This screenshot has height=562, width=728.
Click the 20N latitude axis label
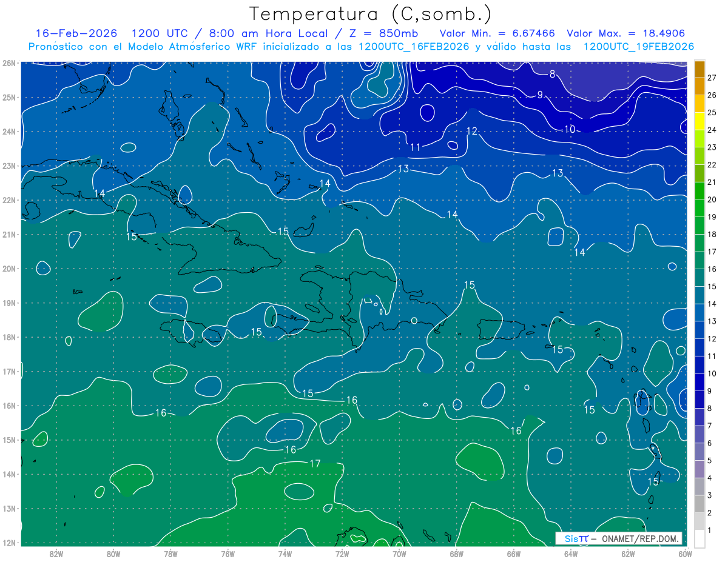[x=8, y=269]
